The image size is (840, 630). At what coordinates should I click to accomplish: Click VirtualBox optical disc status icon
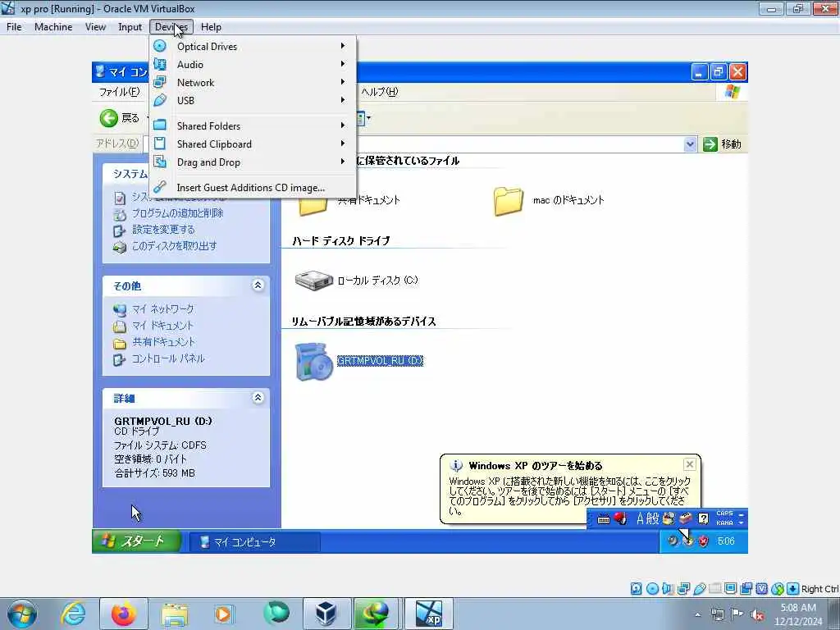652,589
